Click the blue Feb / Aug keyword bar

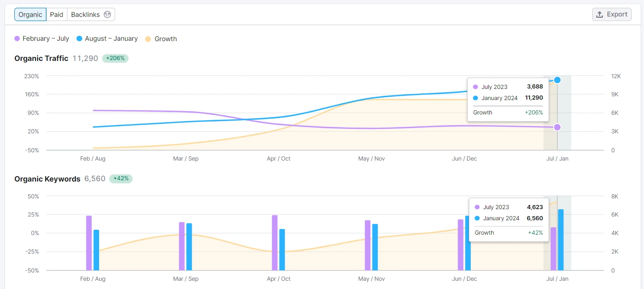[x=96, y=250]
